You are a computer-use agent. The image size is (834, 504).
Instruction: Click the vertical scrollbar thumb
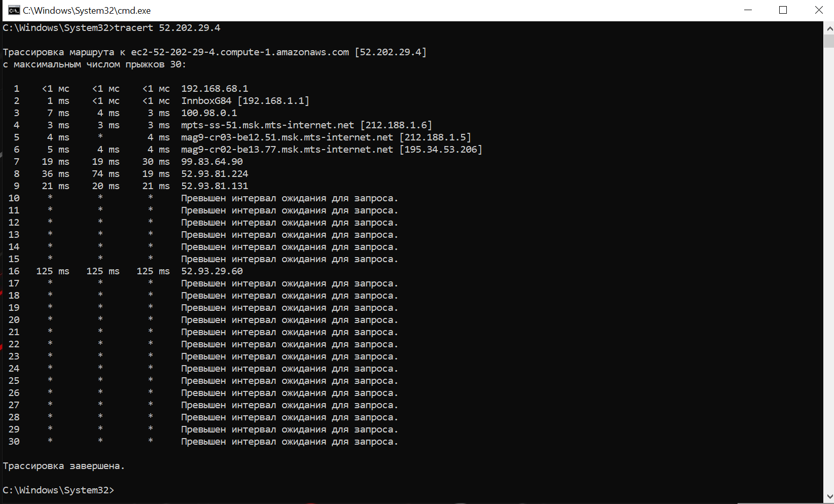point(829,41)
